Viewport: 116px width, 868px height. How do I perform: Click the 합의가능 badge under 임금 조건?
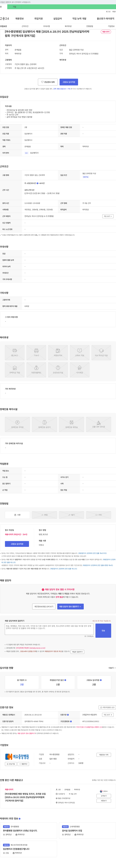[86, 177]
